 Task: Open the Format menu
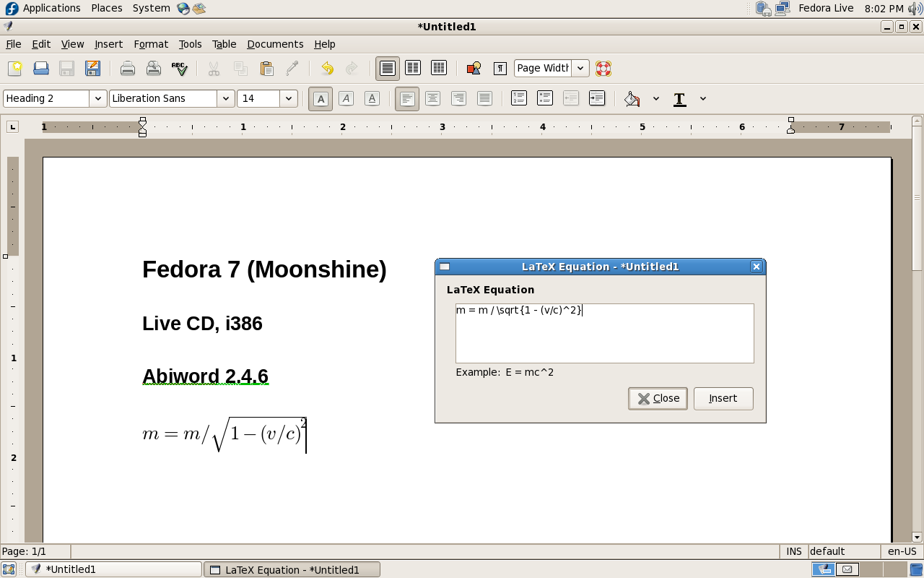click(151, 44)
